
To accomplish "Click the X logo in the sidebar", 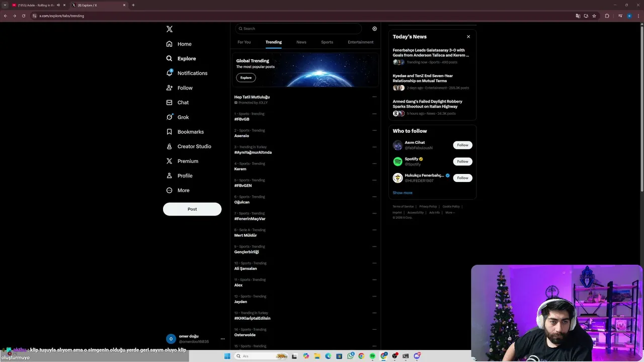I will click(170, 29).
